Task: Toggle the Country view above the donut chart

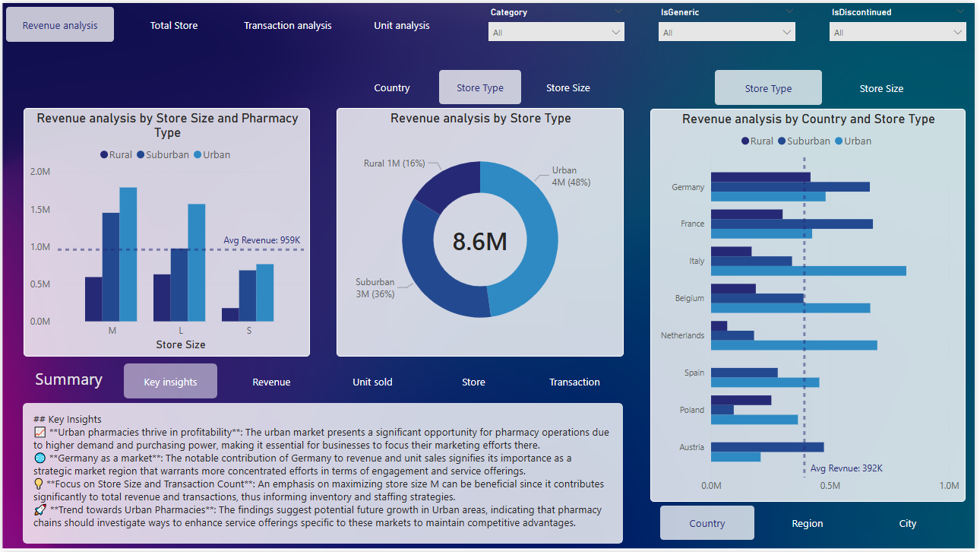Action: click(x=392, y=87)
